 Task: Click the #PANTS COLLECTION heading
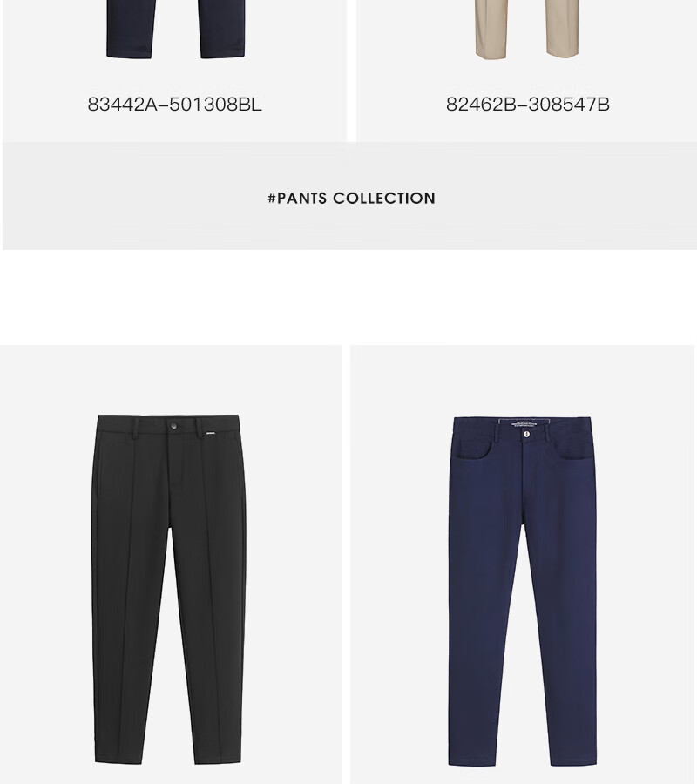point(351,199)
